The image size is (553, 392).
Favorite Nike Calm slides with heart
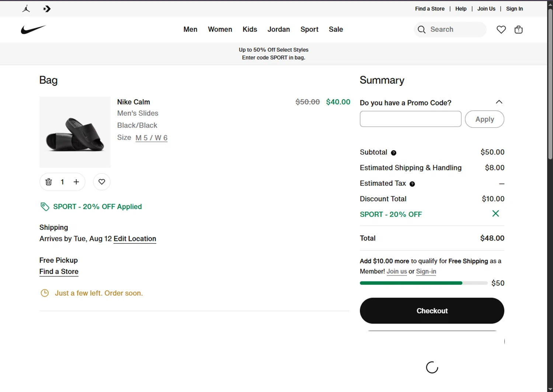[102, 182]
